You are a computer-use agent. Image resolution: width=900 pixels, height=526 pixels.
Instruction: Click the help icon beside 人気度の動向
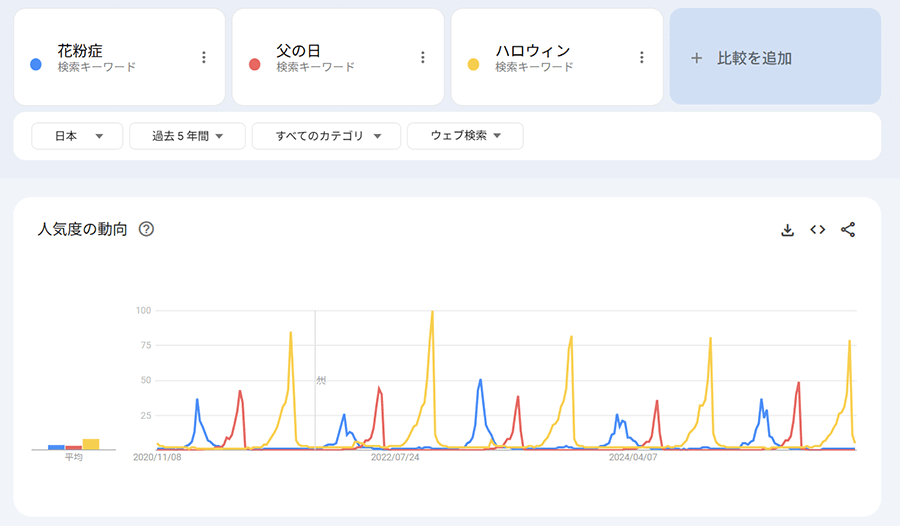pyautogui.click(x=146, y=229)
